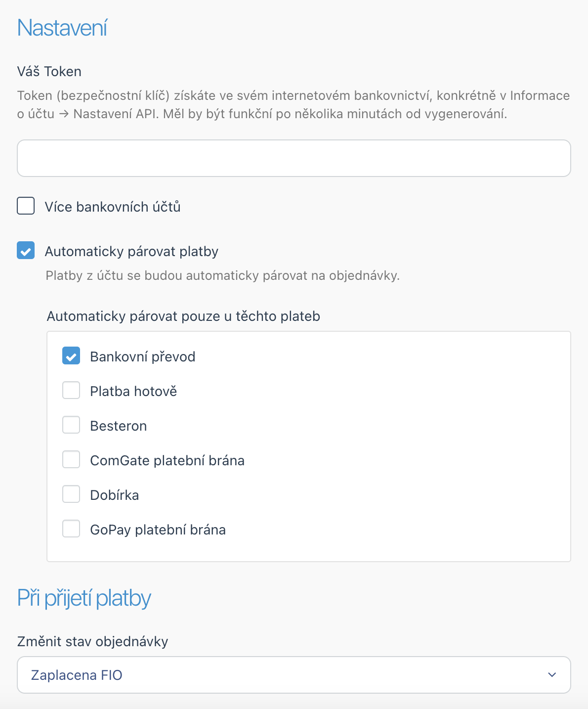Uncheck the 'Automaticky párovat platby' checkbox
Screen dimensions: 588x709
(26, 250)
